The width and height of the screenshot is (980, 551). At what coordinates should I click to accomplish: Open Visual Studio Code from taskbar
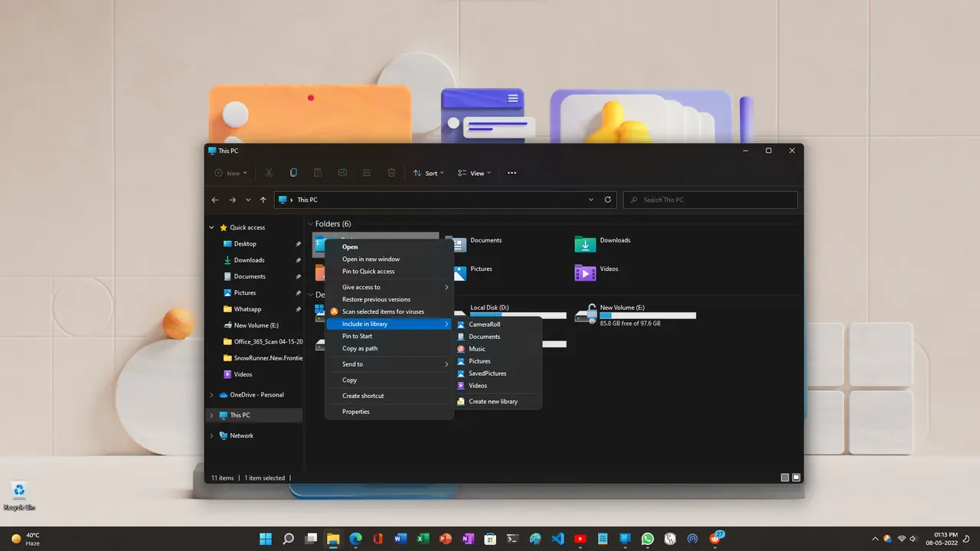coord(558,539)
